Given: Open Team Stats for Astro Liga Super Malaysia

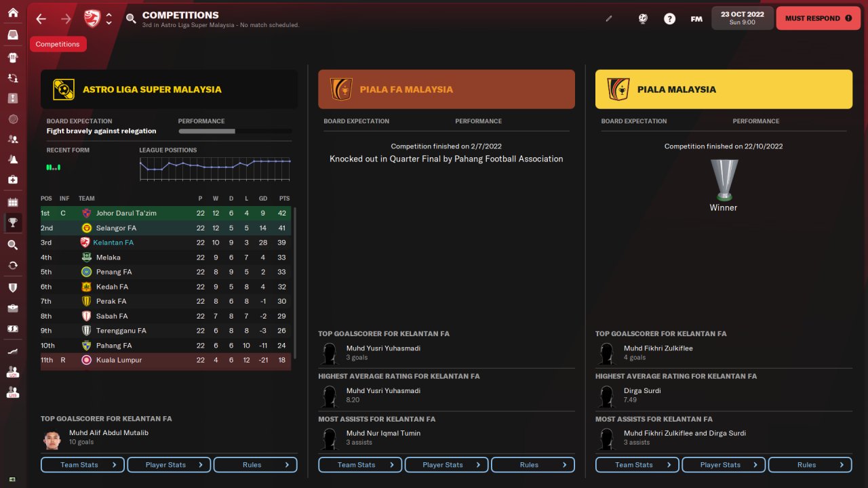Looking at the screenshot, I should click(83, 465).
